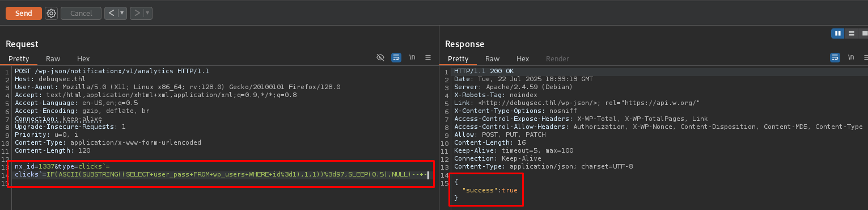Click the Upgrade-Insecure-Requests: 1 header
Viewport: 868px width, 210px height.
70,127
